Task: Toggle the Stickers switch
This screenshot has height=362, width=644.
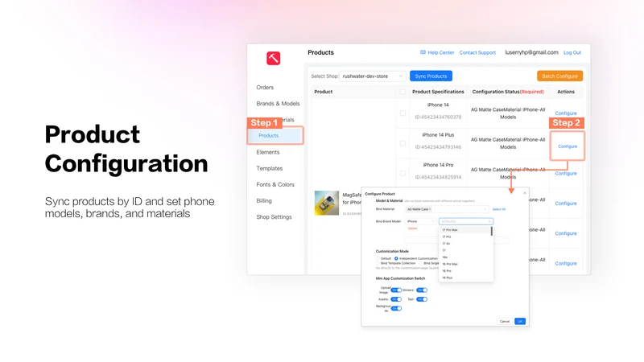Action: pyautogui.click(x=422, y=290)
